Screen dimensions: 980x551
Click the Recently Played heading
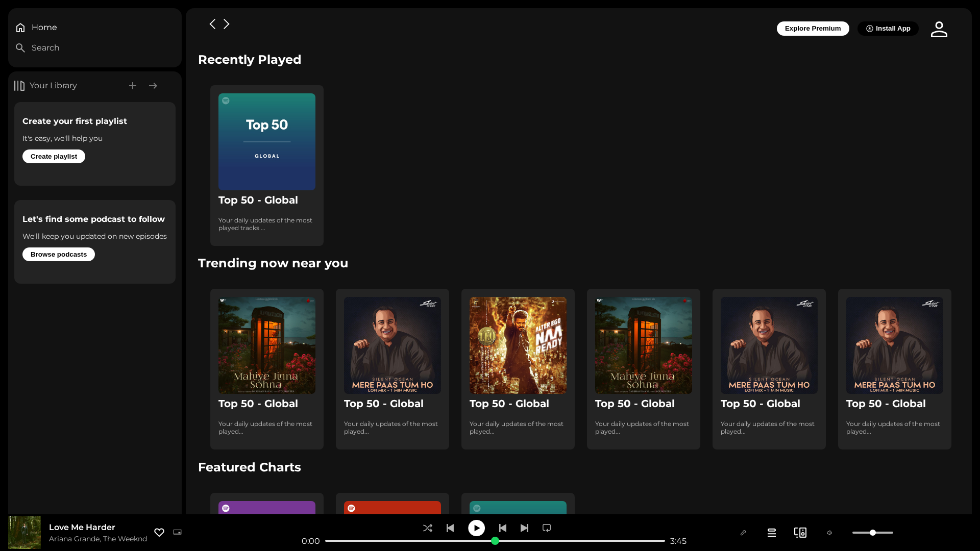(250, 60)
